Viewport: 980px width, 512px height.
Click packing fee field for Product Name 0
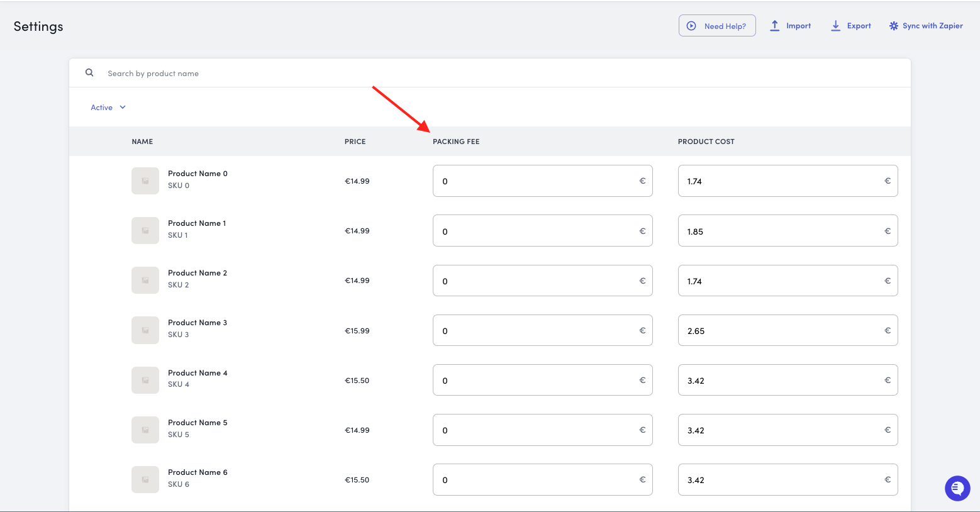535,181
